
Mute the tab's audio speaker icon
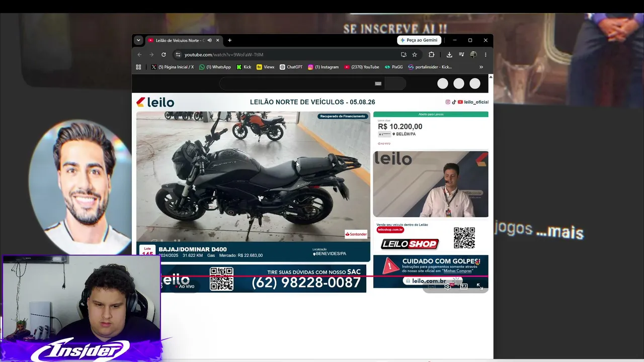click(x=209, y=40)
